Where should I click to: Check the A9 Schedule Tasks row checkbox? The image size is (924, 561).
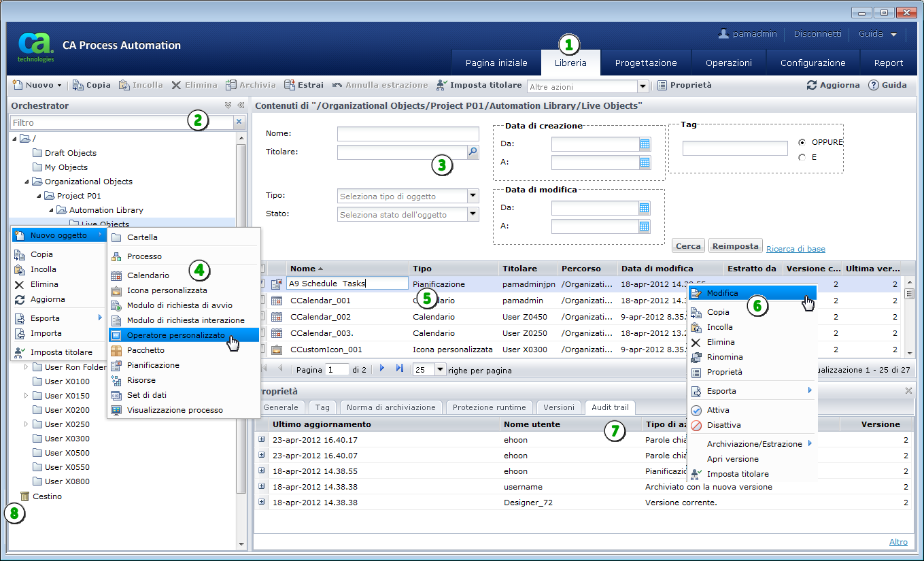coord(262,284)
